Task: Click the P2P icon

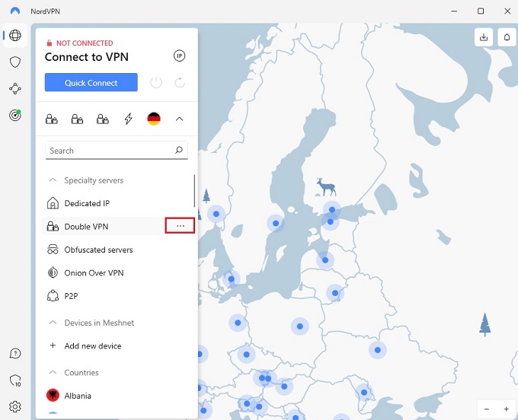Action: click(53, 296)
